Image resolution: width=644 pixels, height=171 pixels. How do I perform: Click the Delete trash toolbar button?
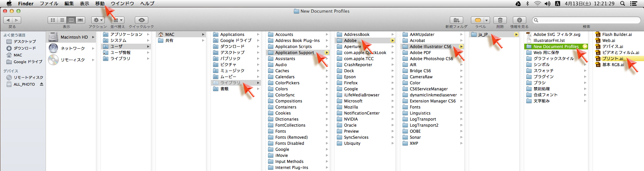(x=500, y=20)
